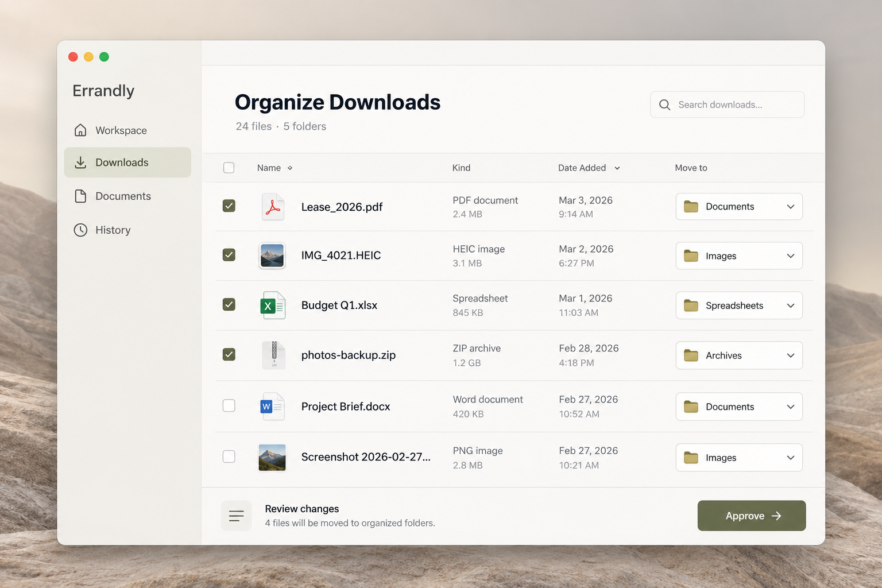Image resolution: width=882 pixels, height=588 pixels.
Task: Click the Workspace home icon
Action: coord(80,130)
